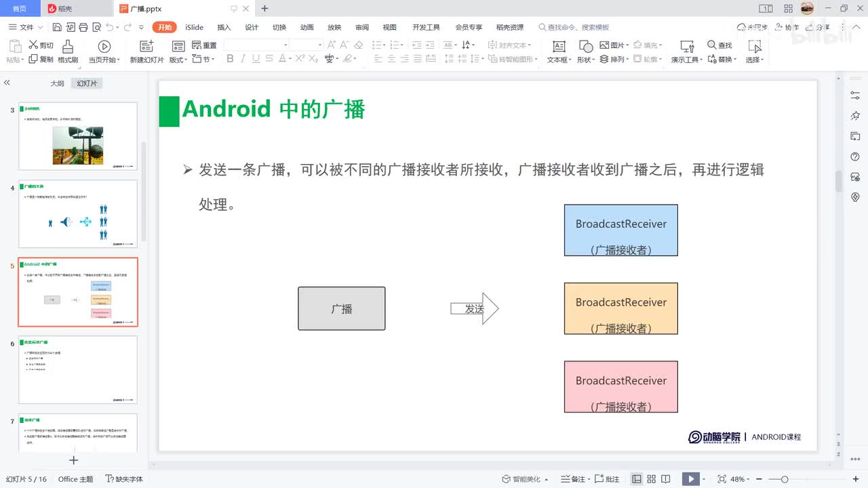The height and width of the screenshot is (488, 868).
Task: Click the search commands and templates box
Action: click(574, 27)
